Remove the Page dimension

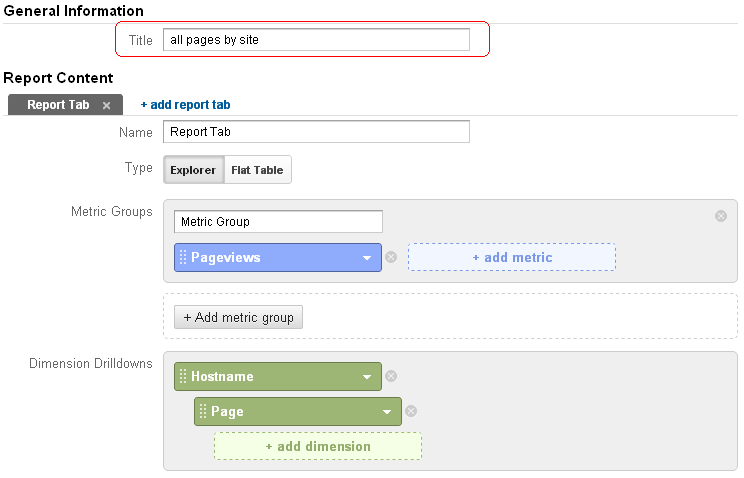pyautogui.click(x=411, y=411)
